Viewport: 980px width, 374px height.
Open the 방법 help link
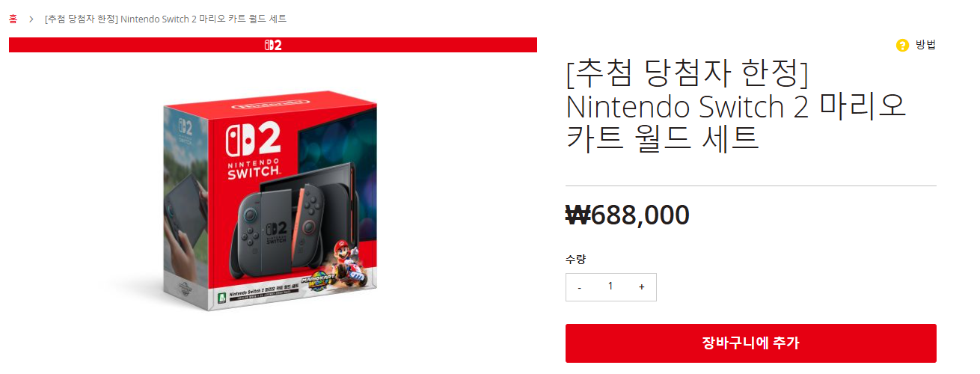[x=925, y=45]
